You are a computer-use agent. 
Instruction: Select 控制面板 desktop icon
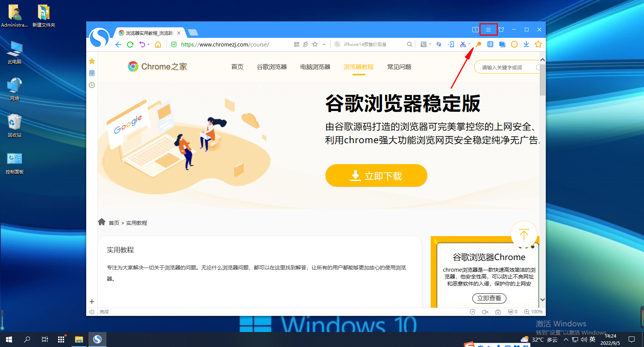coord(15,163)
